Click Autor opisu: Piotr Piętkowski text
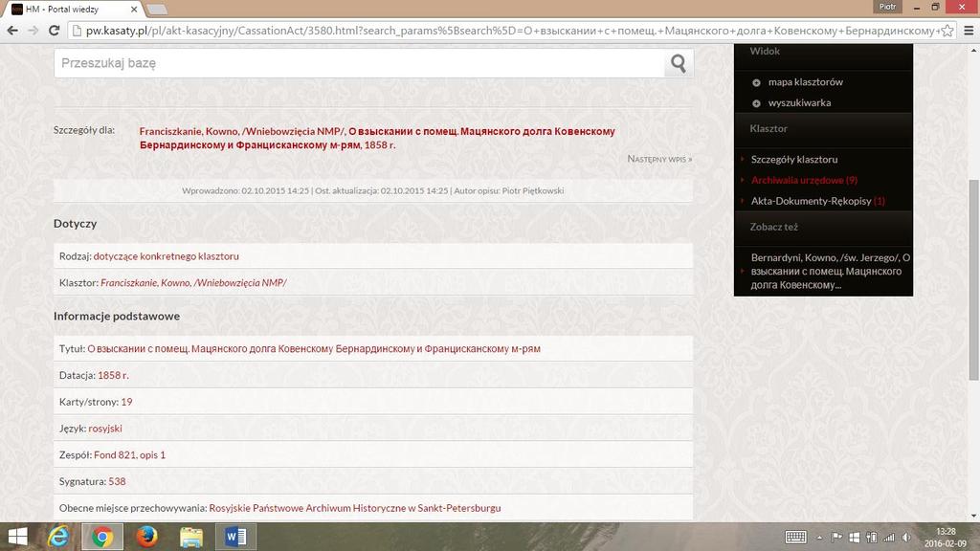The height and width of the screenshot is (551, 980). pyautogui.click(x=509, y=190)
